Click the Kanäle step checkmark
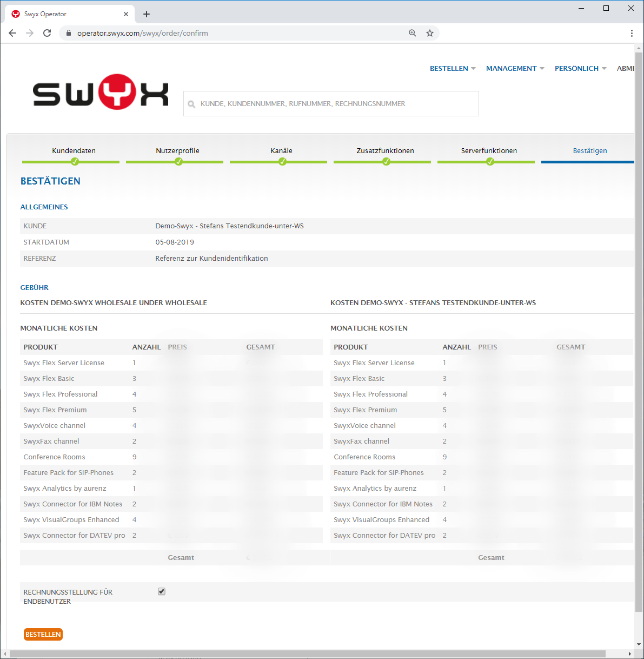The height and width of the screenshot is (659, 644). [282, 161]
